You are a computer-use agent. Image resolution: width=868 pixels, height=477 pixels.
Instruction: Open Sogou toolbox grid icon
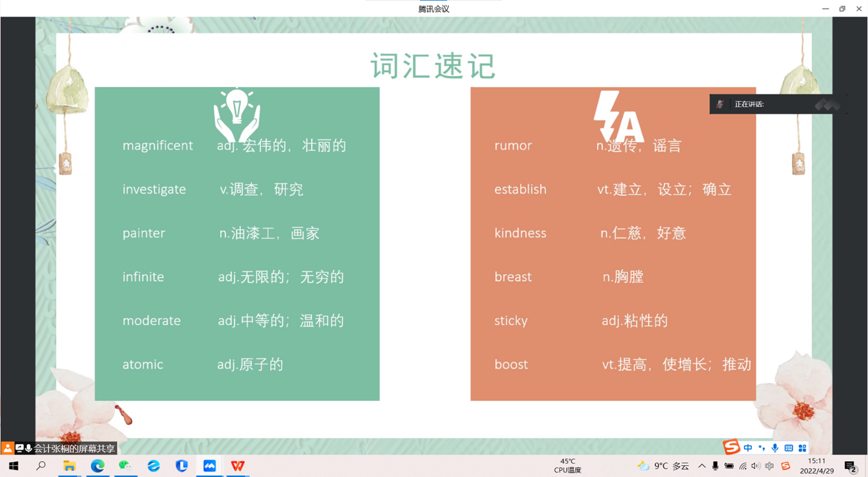802,448
